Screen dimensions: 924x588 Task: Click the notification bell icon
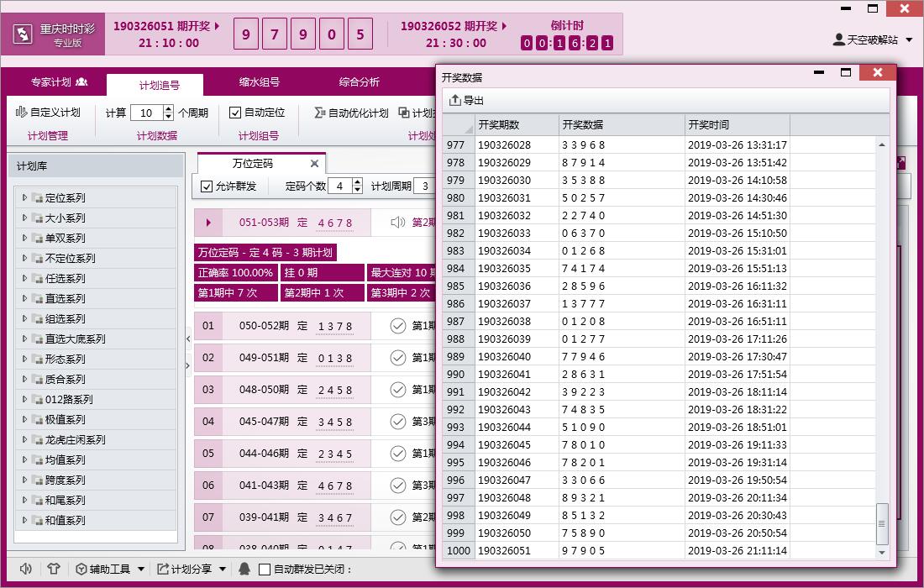click(244, 569)
